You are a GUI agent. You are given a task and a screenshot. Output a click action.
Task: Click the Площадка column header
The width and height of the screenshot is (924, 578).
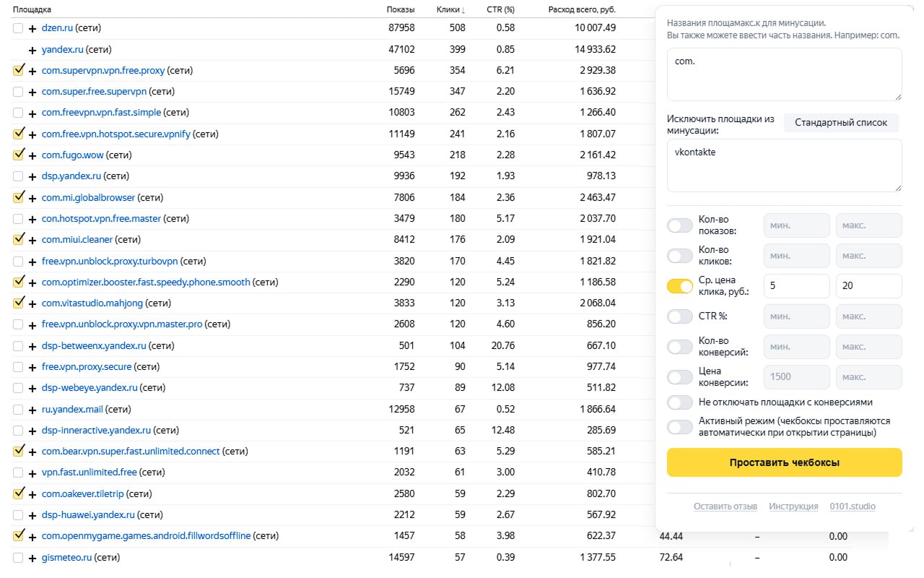point(32,10)
